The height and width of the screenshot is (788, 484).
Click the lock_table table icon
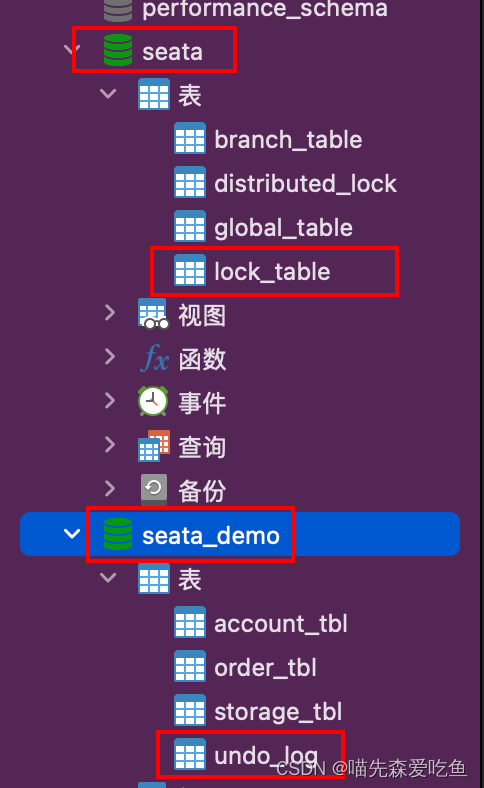click(190, 271)
